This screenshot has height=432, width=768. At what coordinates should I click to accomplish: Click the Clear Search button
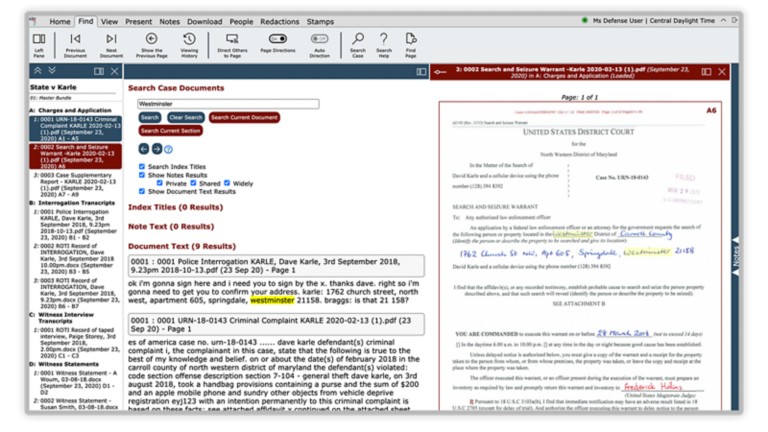[x=186, y=118]
